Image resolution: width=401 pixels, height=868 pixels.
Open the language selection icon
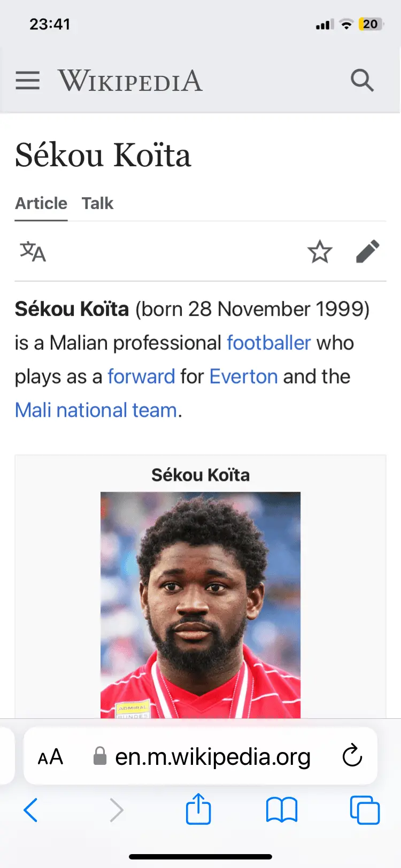tap(33, 252)
